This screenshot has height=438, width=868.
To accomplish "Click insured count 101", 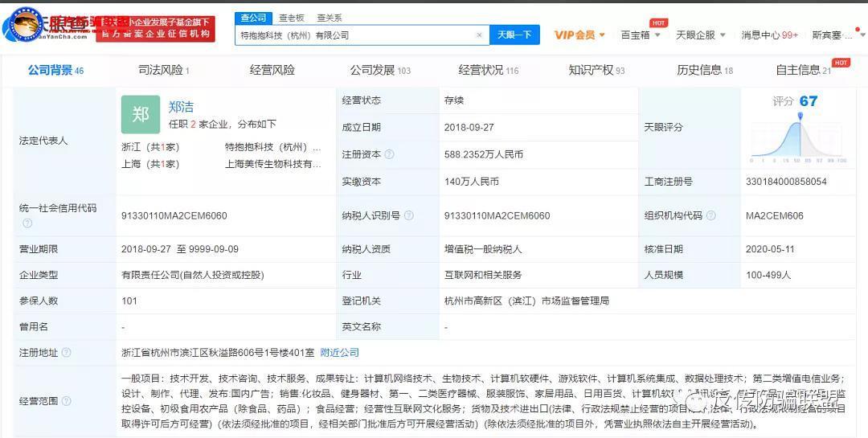I will pos(129,301).
